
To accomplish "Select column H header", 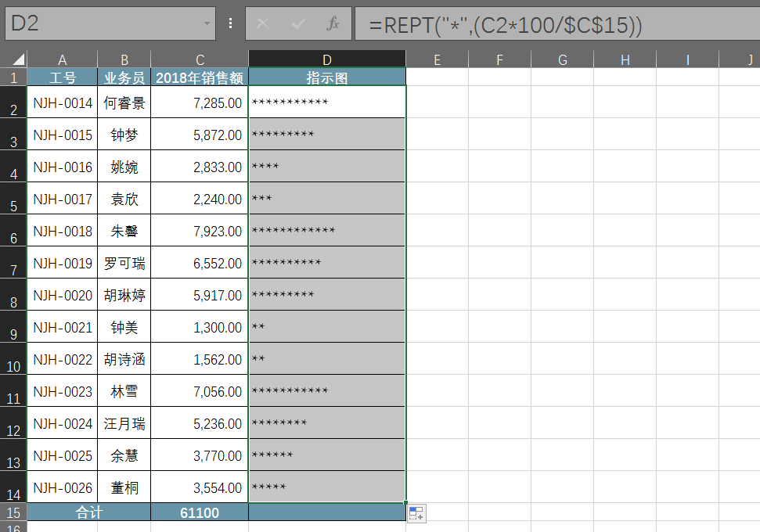I will (x=625, y=59).
